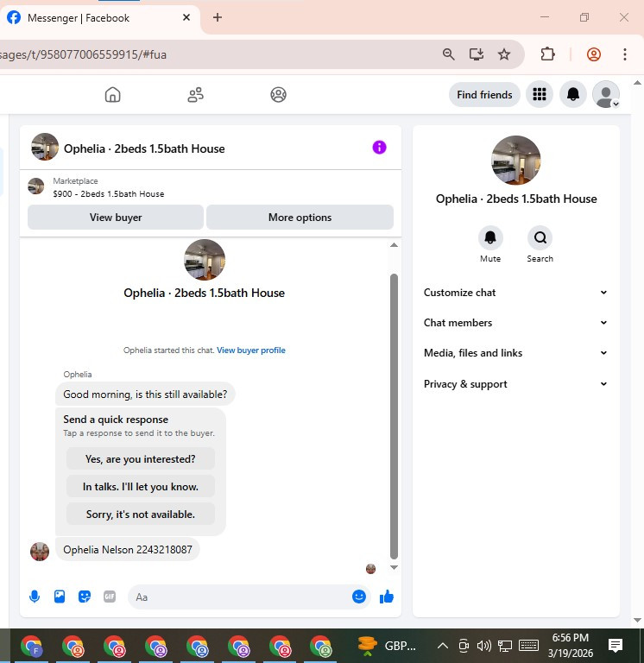The height and width of the screenshot is (663, 644).
Task: Select the Messenger | Facebook tab
Action: [x=100, y=18]
